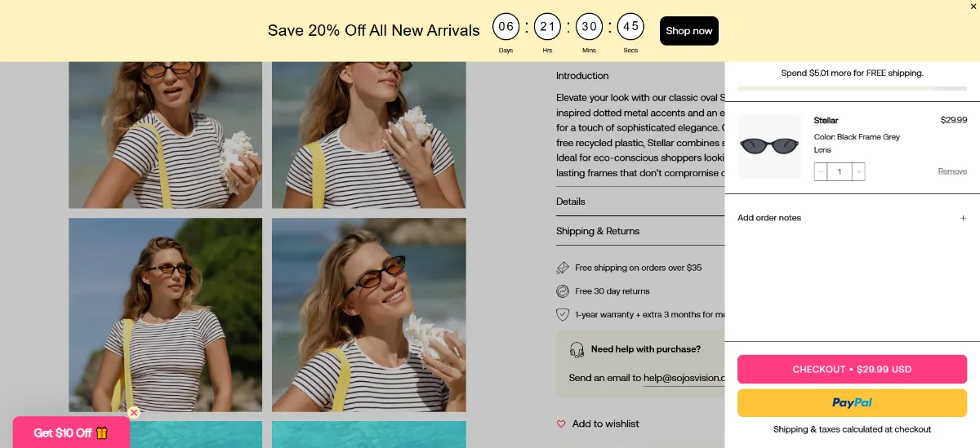Open the Get $10 Off offer
Viewport: 980px width, 448px height.
coord(71,432)
